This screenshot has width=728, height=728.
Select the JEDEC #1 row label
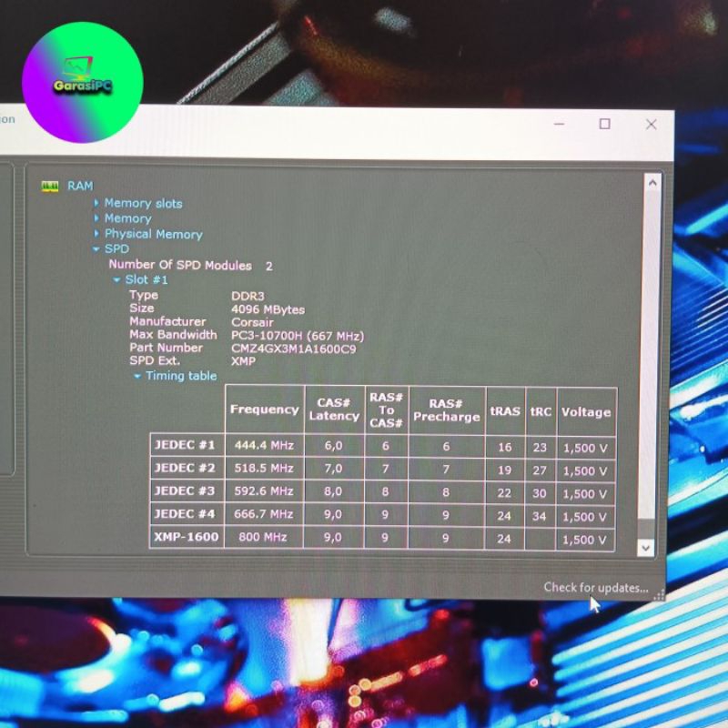[x=185, y=446]
